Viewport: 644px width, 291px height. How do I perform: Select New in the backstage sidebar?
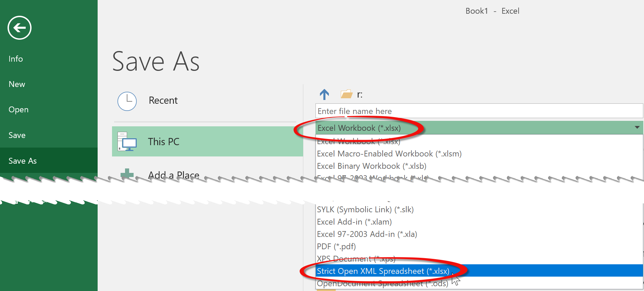[17, 84]
